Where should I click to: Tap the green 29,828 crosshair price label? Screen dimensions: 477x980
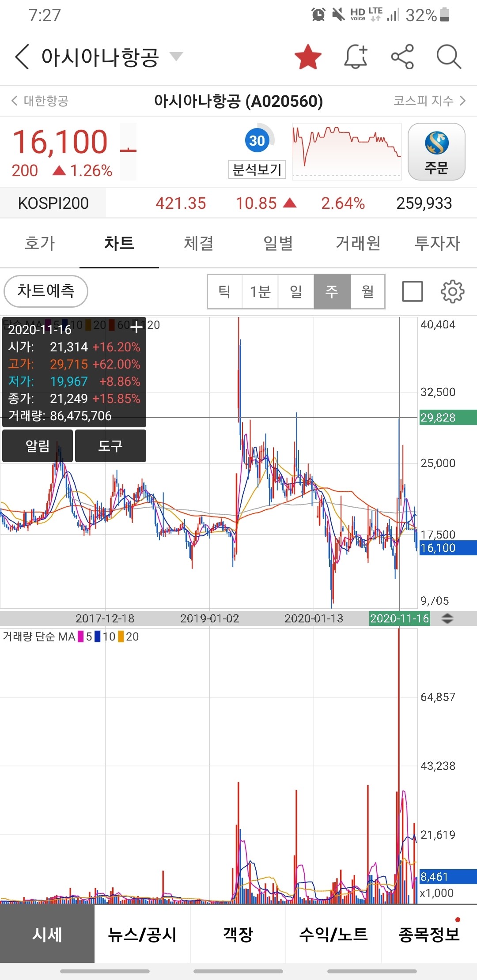[448, 417]
